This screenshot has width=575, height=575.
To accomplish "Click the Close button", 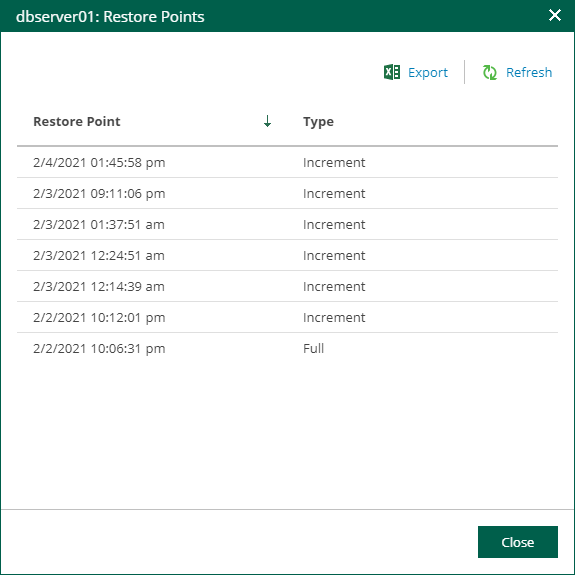I will (517, 542).
